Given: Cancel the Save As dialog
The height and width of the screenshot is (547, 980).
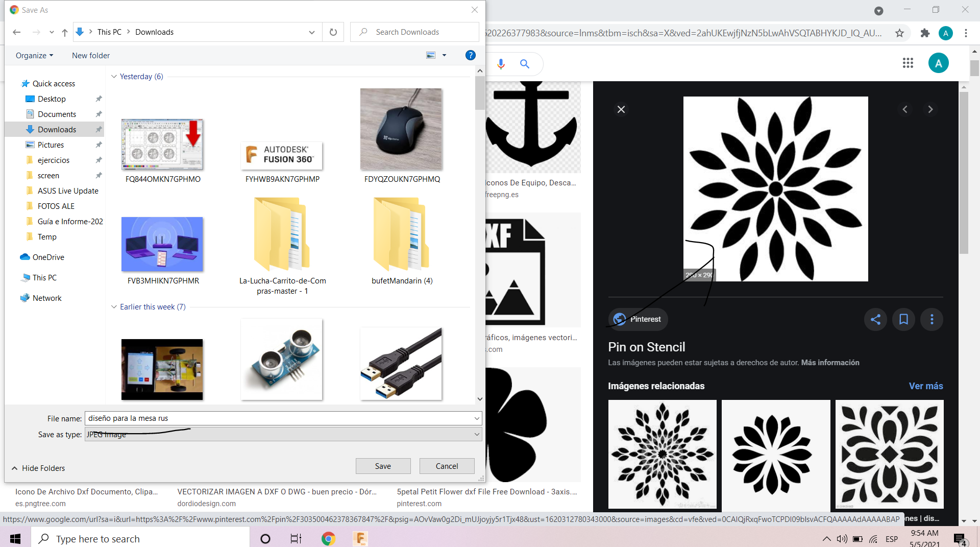Looking at the screenshot, I should coord(447,466).
